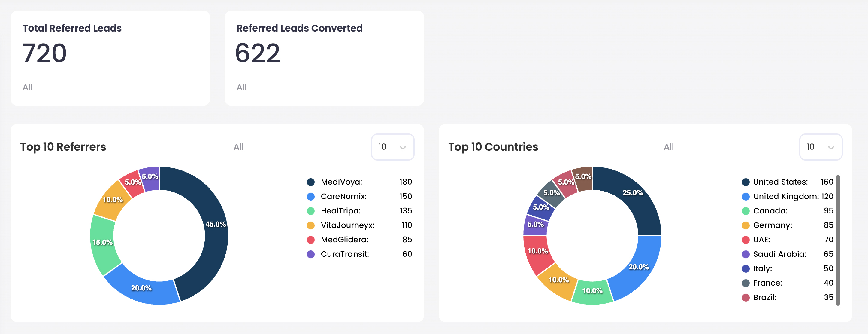Viewport: 868px width, 334px height.
Task: Click the CuraTransit legend entry
Action: point(344,254)
